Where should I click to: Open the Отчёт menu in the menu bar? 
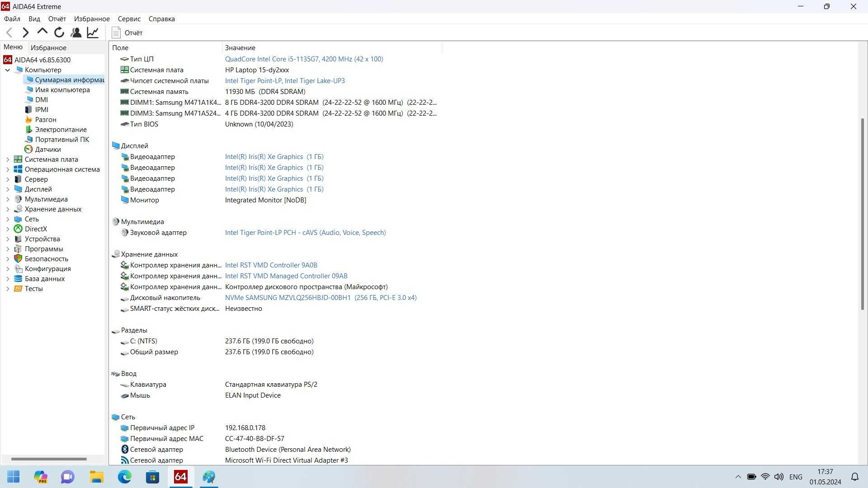(x=57, y=19)
